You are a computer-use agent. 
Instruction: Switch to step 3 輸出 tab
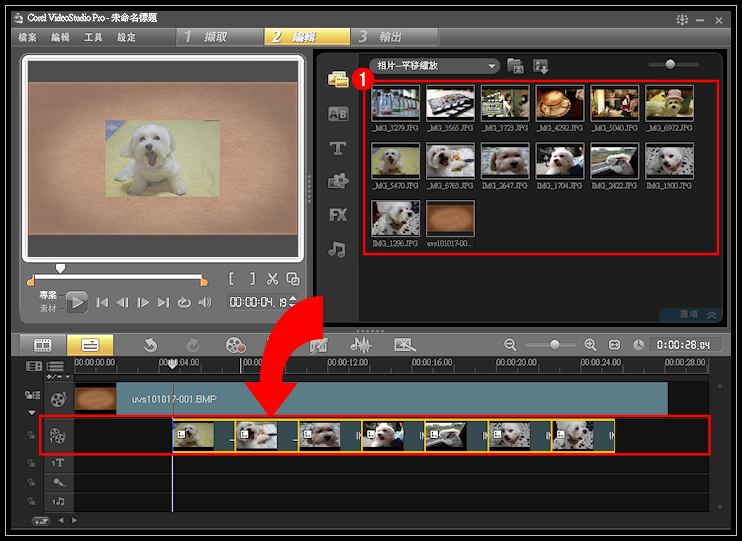point(394,37)
